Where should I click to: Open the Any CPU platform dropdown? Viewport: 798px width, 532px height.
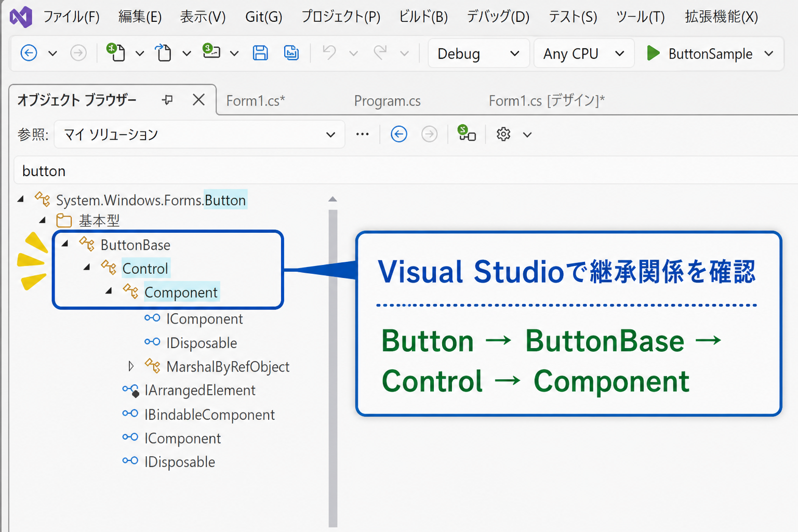(584, 54)
